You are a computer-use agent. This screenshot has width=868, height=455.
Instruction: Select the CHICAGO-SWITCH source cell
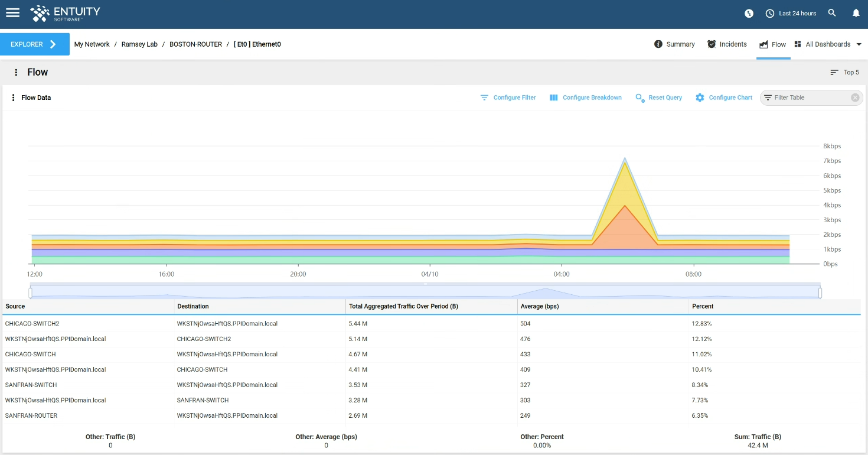point(31,355)
